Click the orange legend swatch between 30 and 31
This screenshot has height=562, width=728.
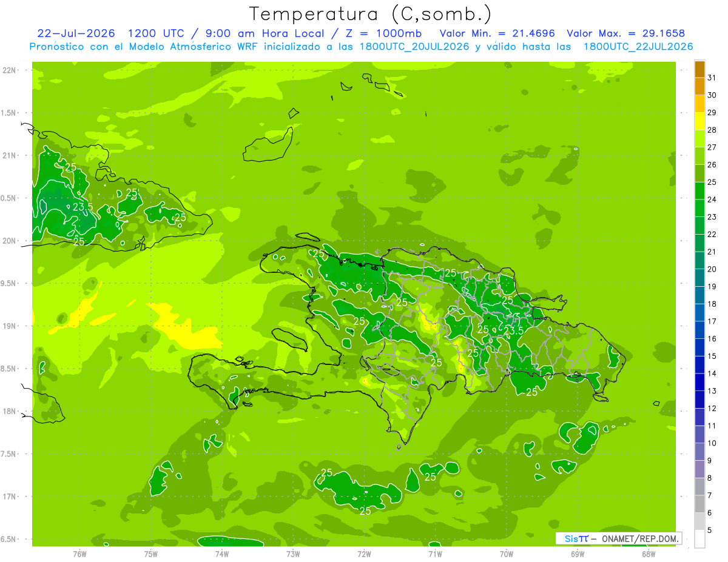[x=699, y=87]
